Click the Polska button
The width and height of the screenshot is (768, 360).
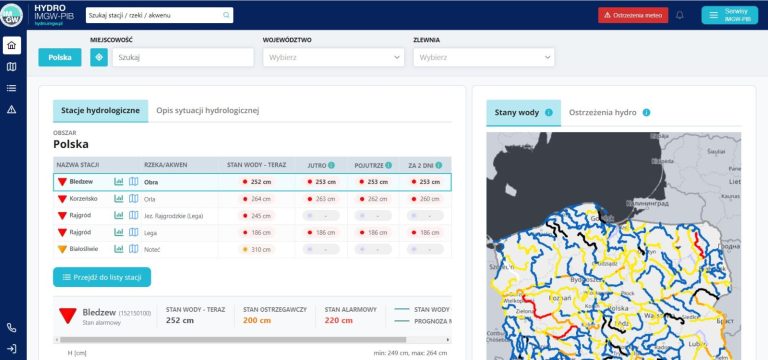coord(60,57)
